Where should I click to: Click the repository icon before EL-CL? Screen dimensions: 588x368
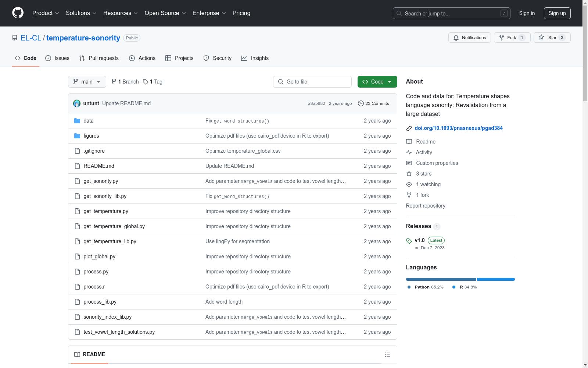pos(15,38)
